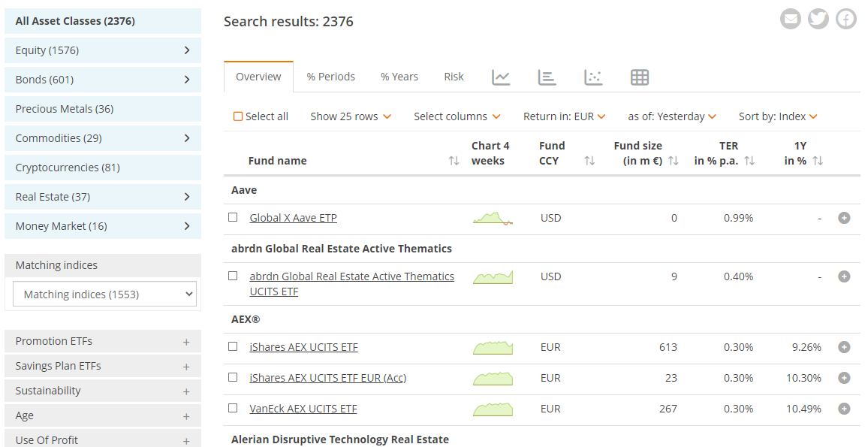Viewport: 868px width, 447px height.
Task: Open the Select columns dropdown
Action: tap(457, 116)
